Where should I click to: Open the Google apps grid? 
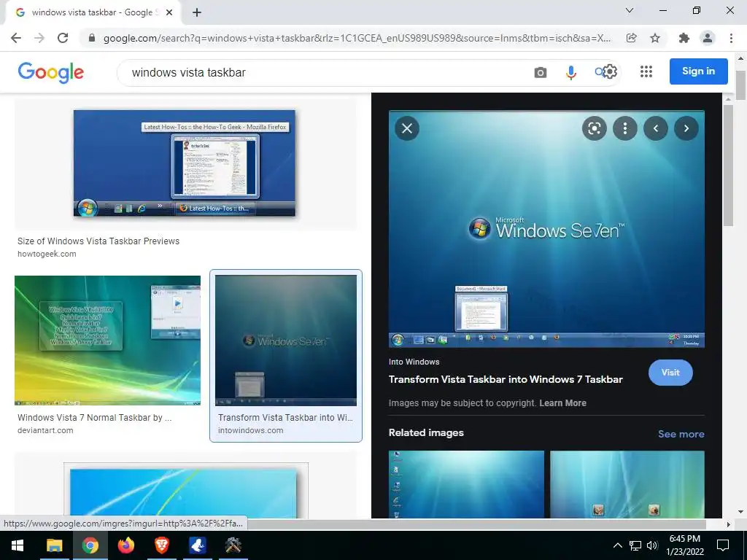click(x=646, y=71)
